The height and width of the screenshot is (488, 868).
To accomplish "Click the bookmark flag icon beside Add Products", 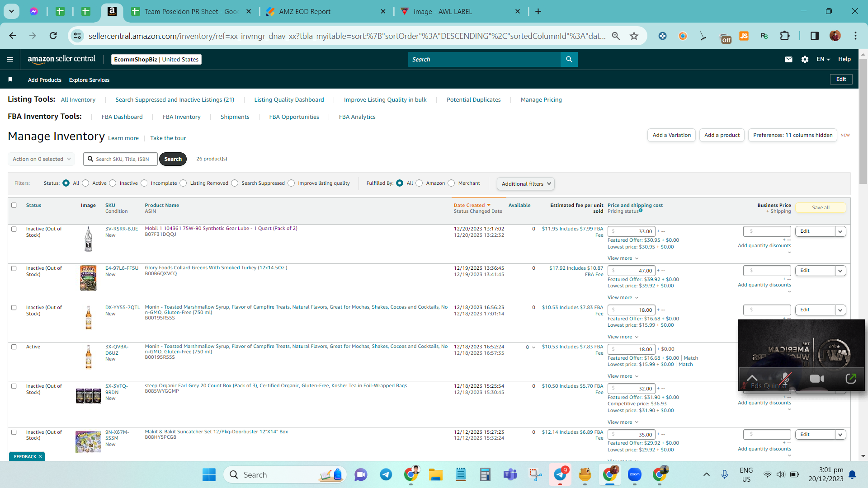I will coord(10,80).
